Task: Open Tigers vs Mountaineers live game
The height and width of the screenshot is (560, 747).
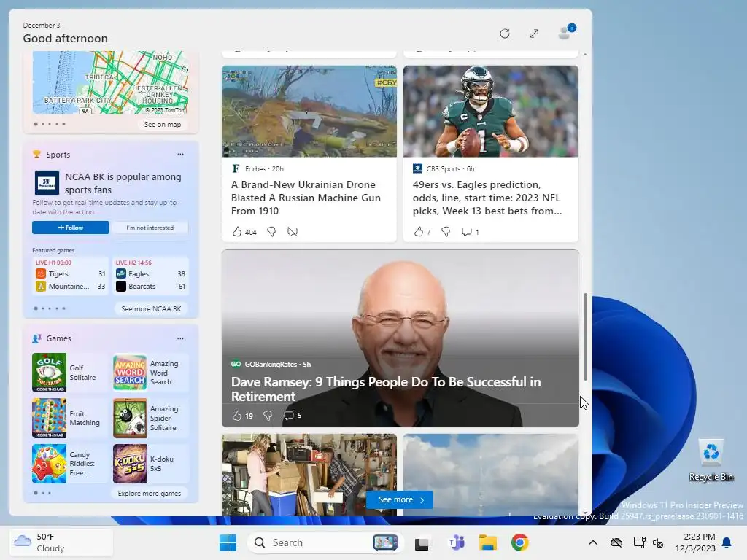Action: pos(71,275)
